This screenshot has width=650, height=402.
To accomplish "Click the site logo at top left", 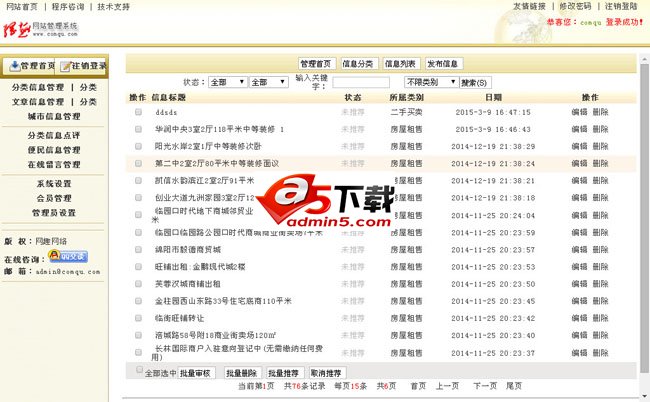I will [40, 30].
